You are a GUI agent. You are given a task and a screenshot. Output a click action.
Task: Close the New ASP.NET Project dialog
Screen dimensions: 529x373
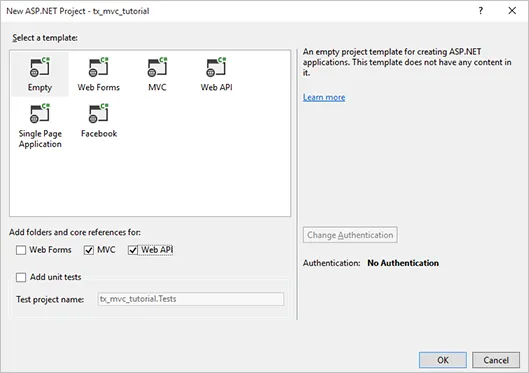point(512,11)
